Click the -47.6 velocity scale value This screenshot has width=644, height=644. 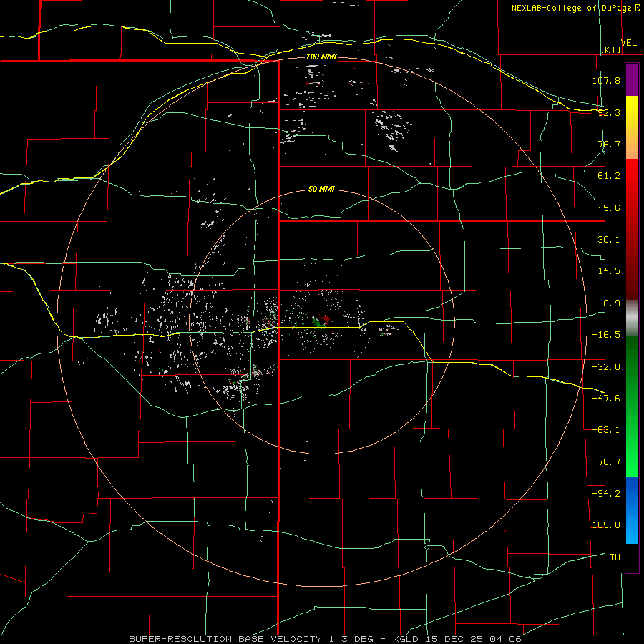606,399
